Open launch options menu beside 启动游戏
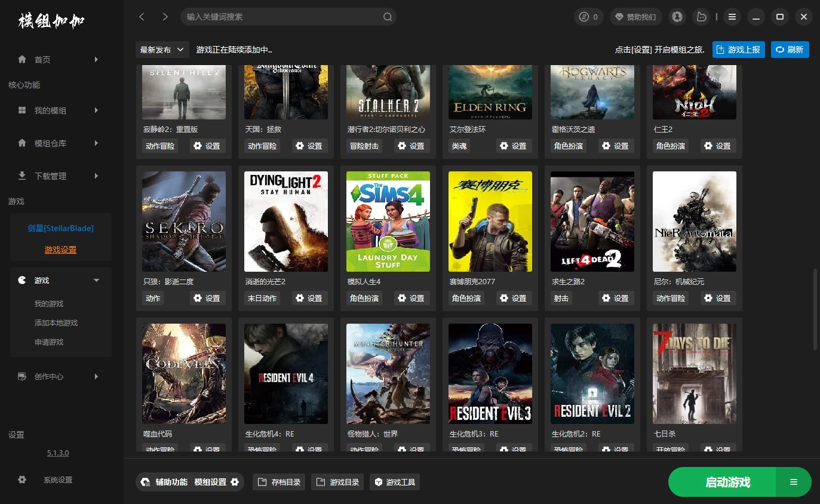The height and width of the screenshot is (504, 820). pyautogui.click(x=793, y=482)
